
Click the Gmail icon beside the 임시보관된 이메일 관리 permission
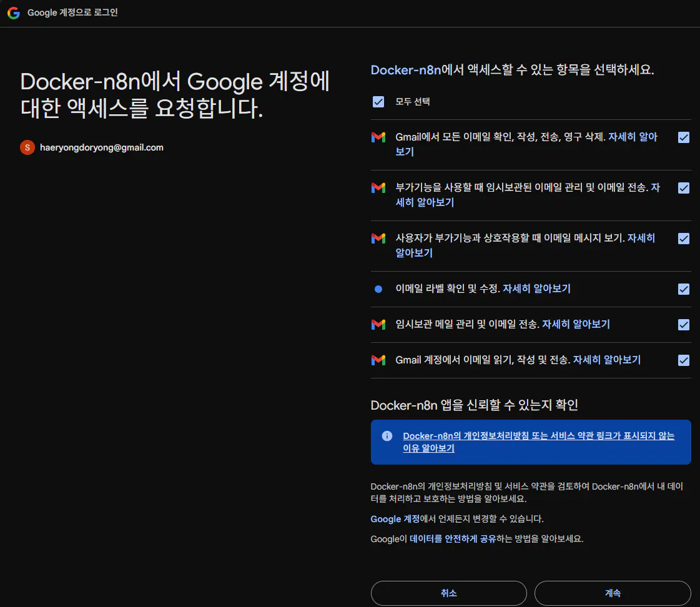tap(378, 188)
